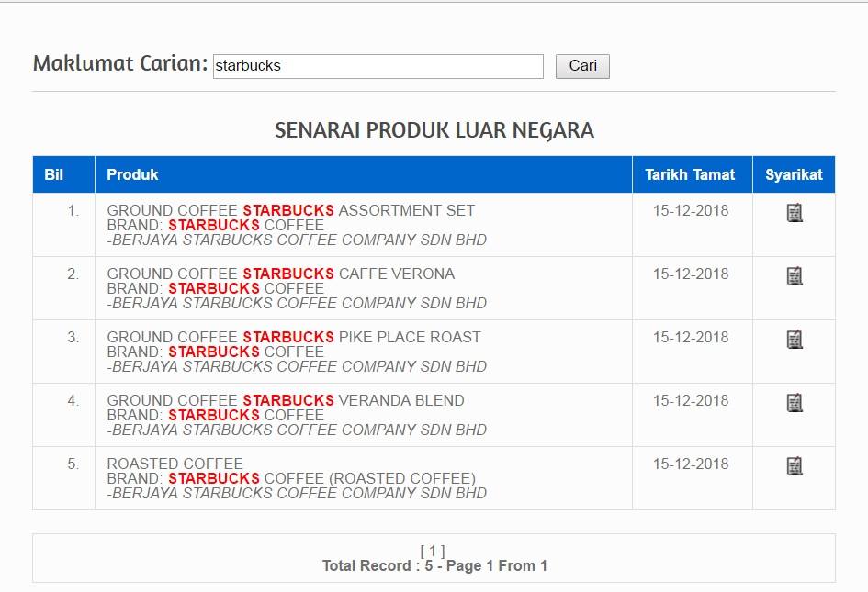This screenshot has width=868, height=592.
Task: Select 'GROUND COFFEE STARBUCKS PIKE PLACE ROAST' text
Action: tap(294, 337)
